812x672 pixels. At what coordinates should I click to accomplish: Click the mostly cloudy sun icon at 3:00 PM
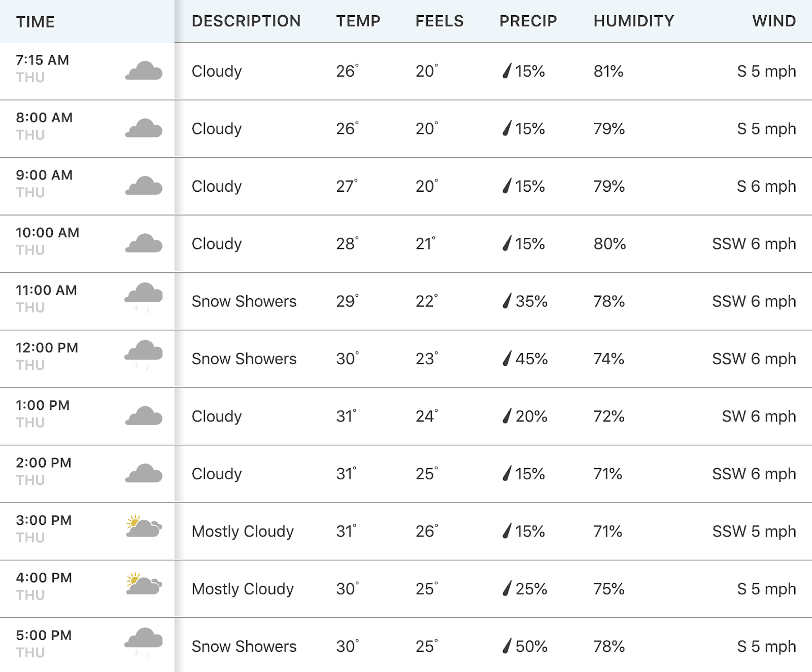click(144, 526)
